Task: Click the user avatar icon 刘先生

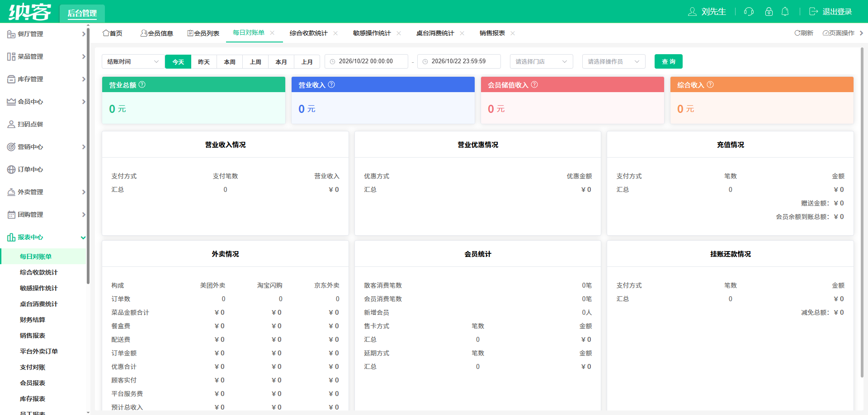Action: point(692,12)
